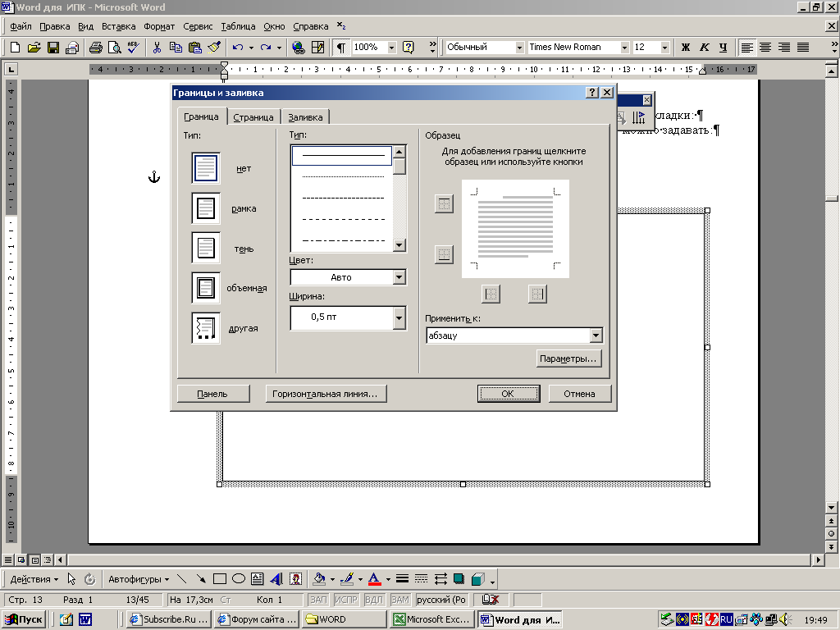Align text right
The image size is (840, 630).
(x=784, y=47)
